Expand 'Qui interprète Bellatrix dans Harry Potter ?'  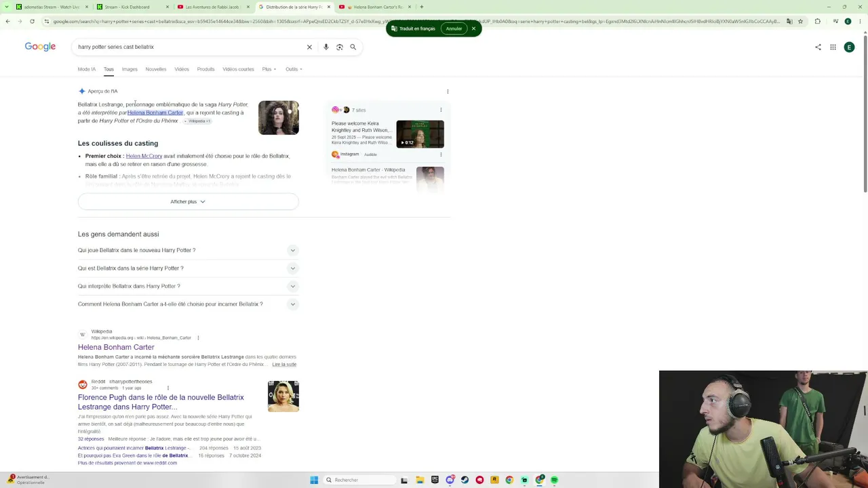[188, 286]
